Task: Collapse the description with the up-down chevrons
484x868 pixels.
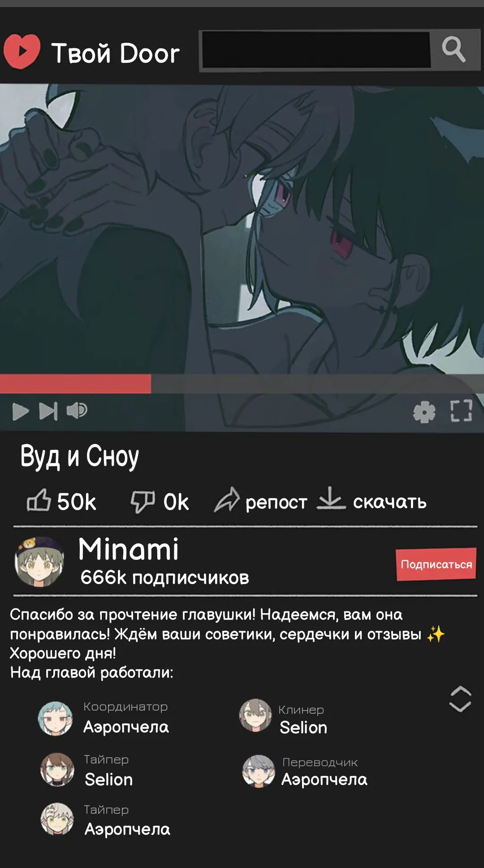Action: pyautogui.click(x=460, y=699)
